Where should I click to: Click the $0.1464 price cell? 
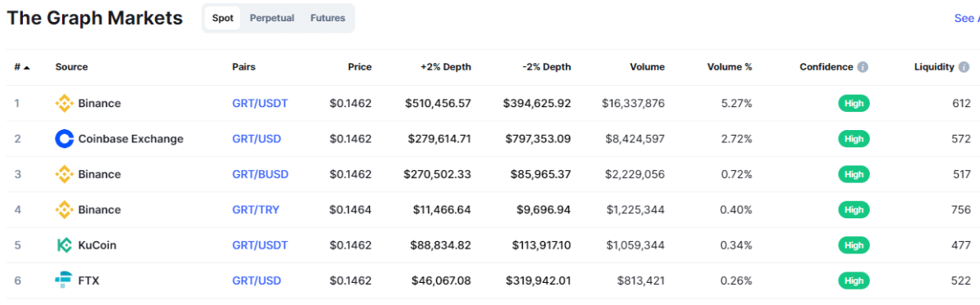point(350,209)
